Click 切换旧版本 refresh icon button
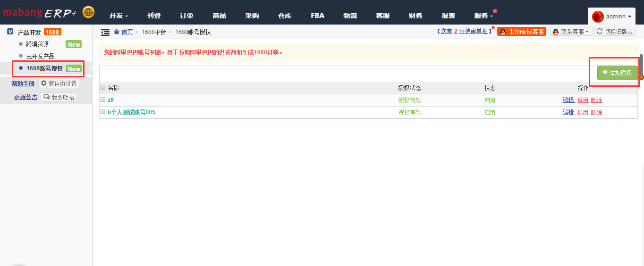The image size is (644, 266). pos(615,32)
